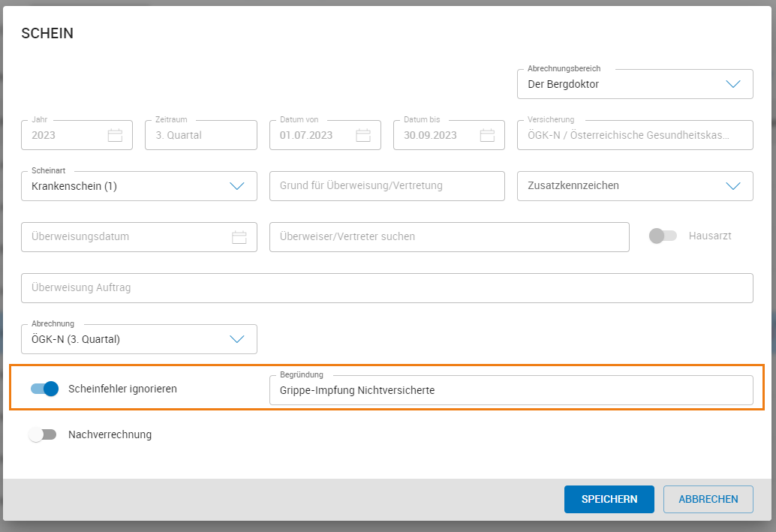This screenshot has height=532, width=776.
Task: Click the 01.07.2023 date value
Action: click(306, 135)
